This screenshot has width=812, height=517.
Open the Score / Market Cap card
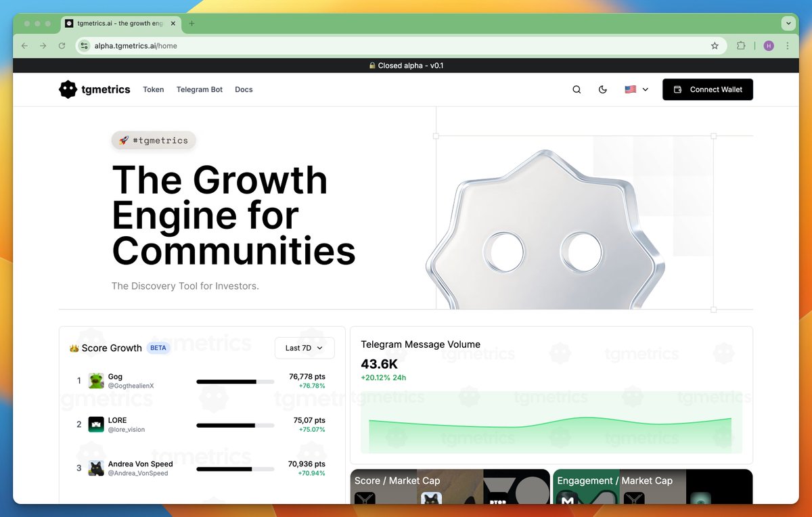[x=450, y=487]
